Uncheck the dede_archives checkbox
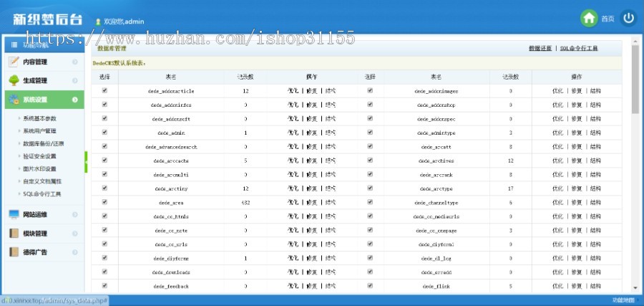Viewport: 644px width, 306px height. pos(370,160)
